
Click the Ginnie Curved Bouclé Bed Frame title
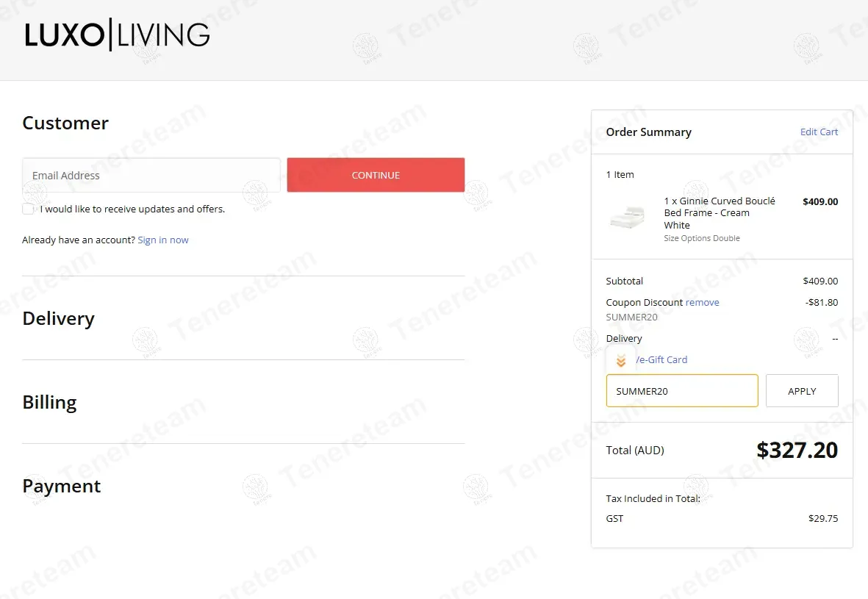719,212
